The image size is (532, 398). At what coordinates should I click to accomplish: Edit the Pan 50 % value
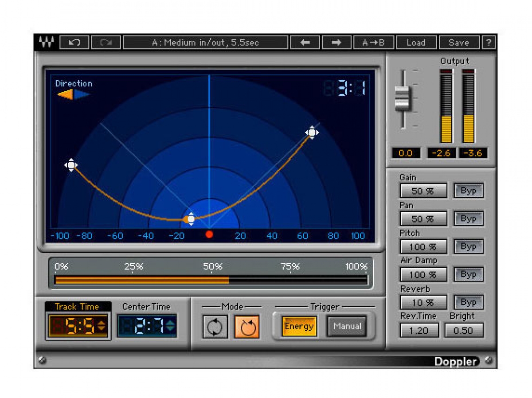click(x=423, y=219)
